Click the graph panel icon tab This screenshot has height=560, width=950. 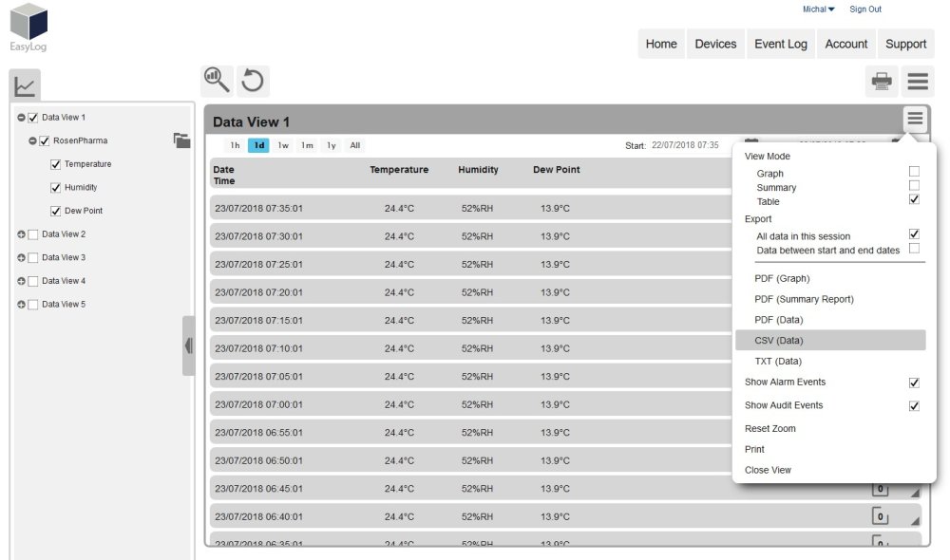tap(25, 87)
